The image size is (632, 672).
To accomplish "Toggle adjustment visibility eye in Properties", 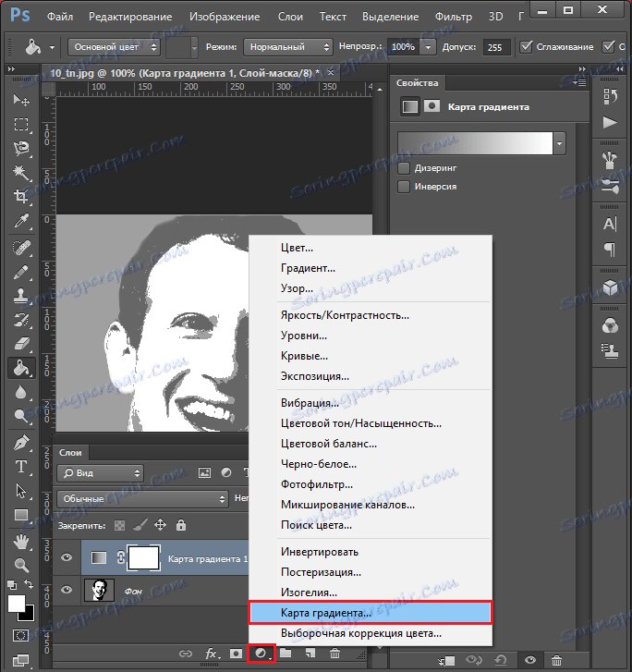I will [530, 660].
